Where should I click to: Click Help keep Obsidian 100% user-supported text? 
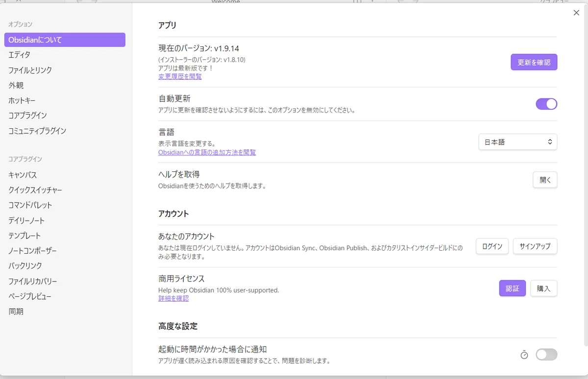(219, 290)
